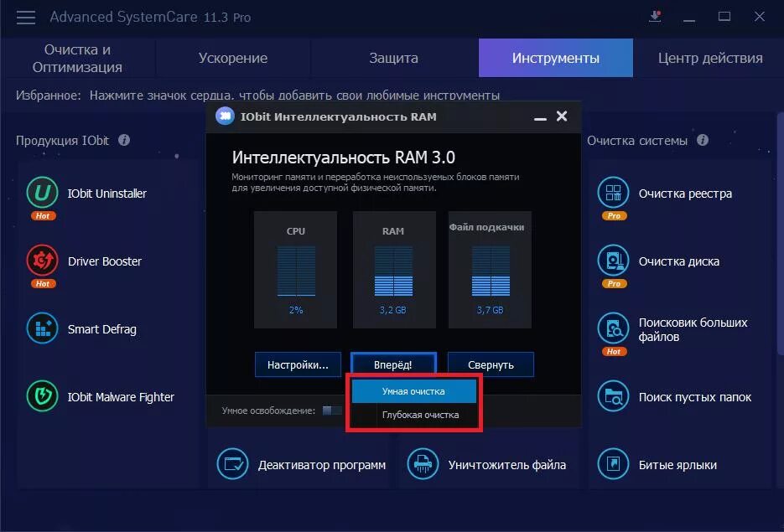Click the Driver Booster label

point(105,261)
